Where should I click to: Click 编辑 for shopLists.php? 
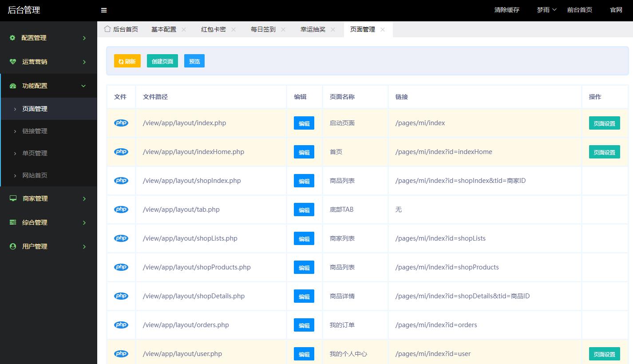coord(304,239)
